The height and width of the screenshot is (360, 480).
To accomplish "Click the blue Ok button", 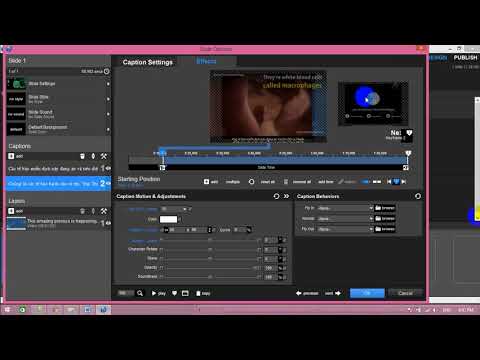I will point(367,293).
